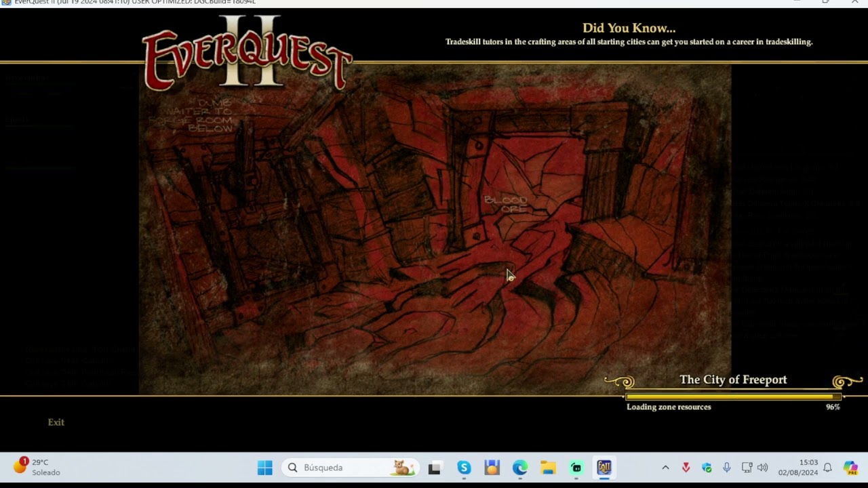This screenshot has width=868, height=488.
Task: Open the green robot app on the taskbar
Action: click(576, 468)
